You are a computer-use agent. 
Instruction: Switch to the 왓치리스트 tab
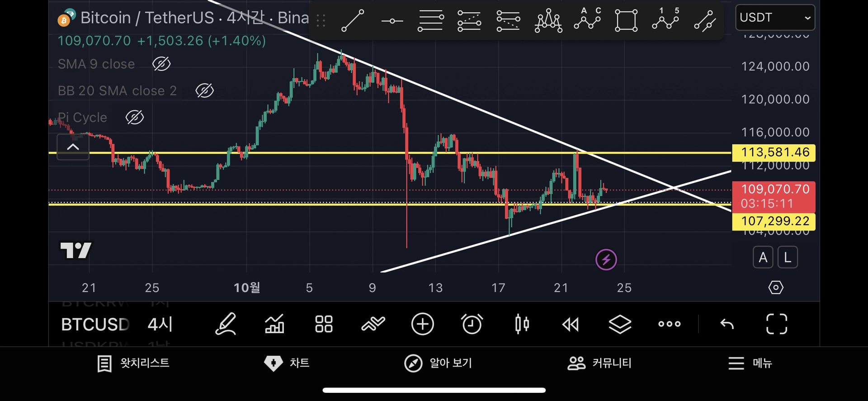click(x=133, y=363)
